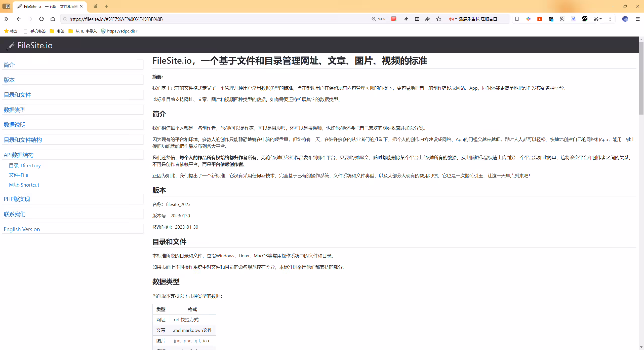The height and width of the screenshot is (350, 644).
Task: Click the scrollbar down arrow
Action: tap(641, 347)
